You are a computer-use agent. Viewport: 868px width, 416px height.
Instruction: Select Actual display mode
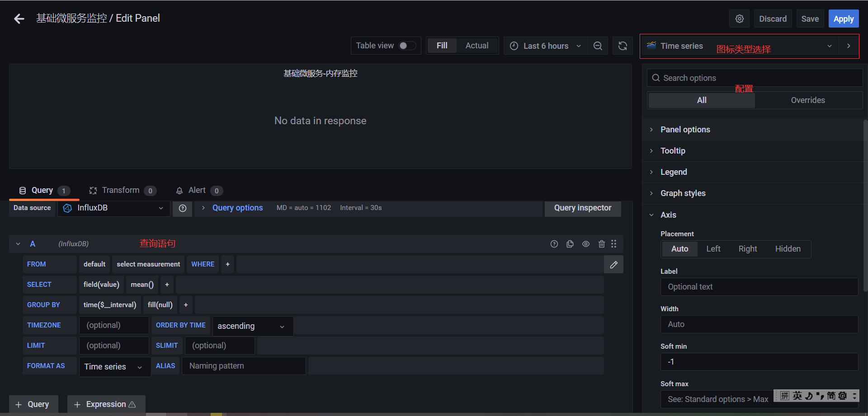click(x=477, y=46)
